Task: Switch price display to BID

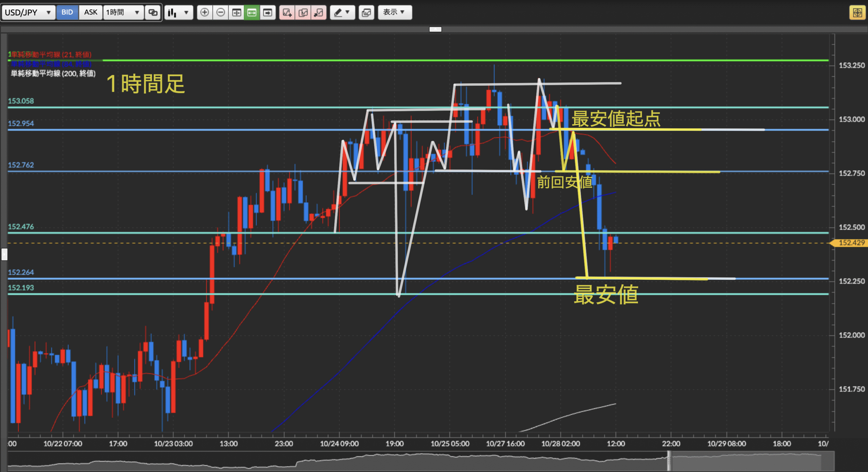Action: (x=67, y=13)
